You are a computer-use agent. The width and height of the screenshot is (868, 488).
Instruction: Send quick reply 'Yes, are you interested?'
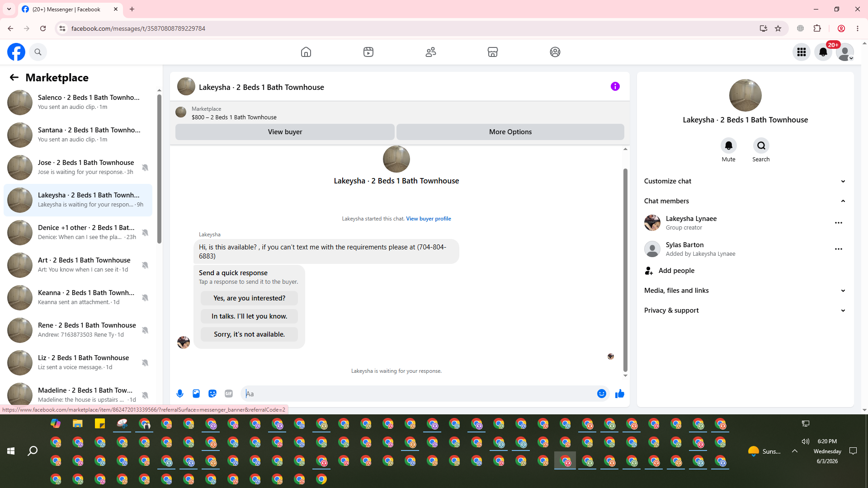(250, 298)
